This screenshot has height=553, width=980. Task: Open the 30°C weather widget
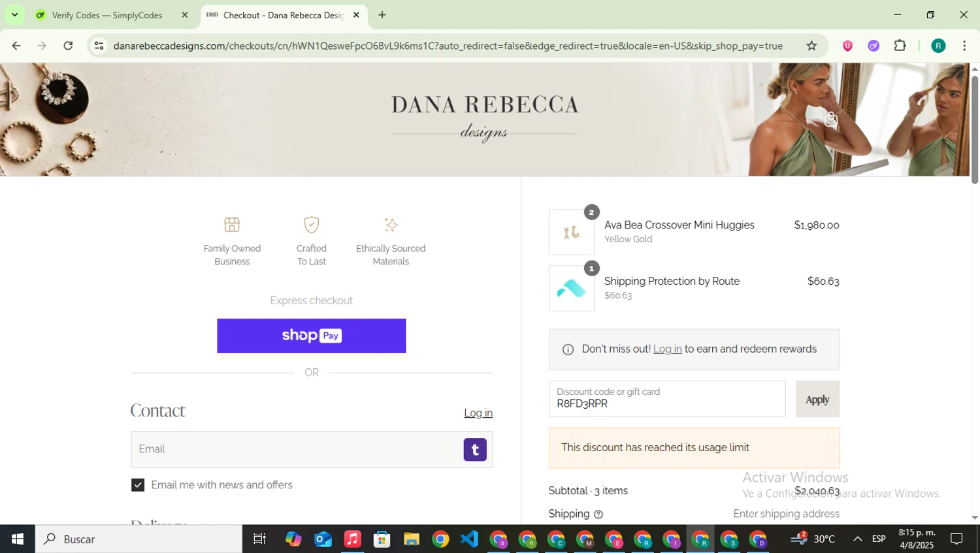(813, 539)
